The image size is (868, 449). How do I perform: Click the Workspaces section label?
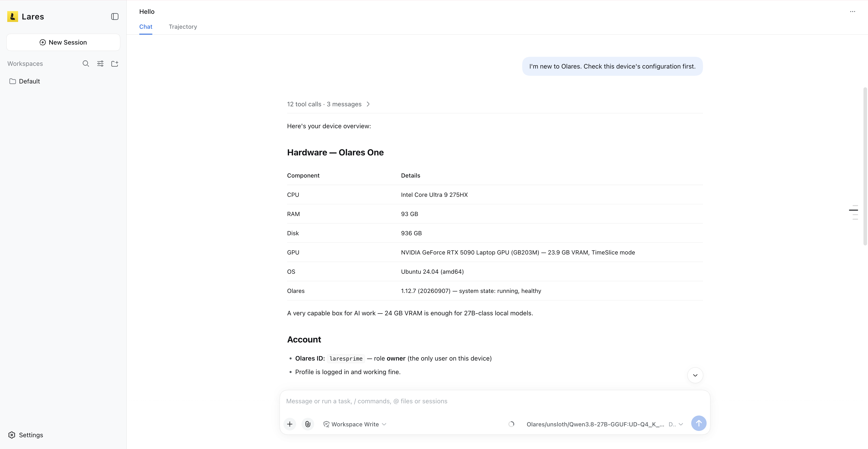pos(25,64)
